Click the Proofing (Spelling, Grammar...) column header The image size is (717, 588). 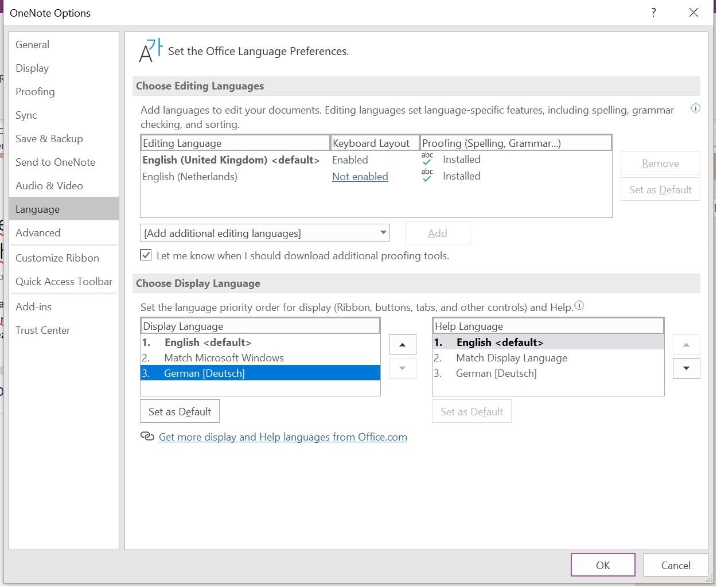click(516, 143)
